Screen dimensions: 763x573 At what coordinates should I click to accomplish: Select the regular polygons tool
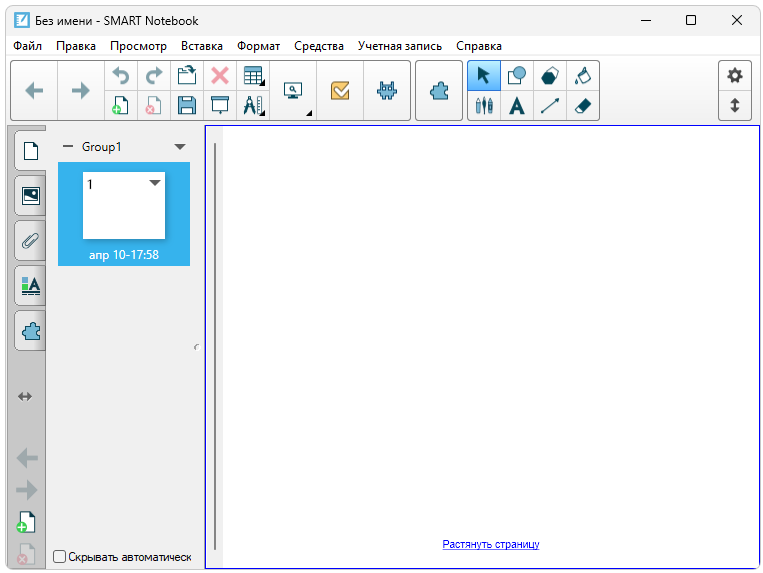(x=550, y=76)
